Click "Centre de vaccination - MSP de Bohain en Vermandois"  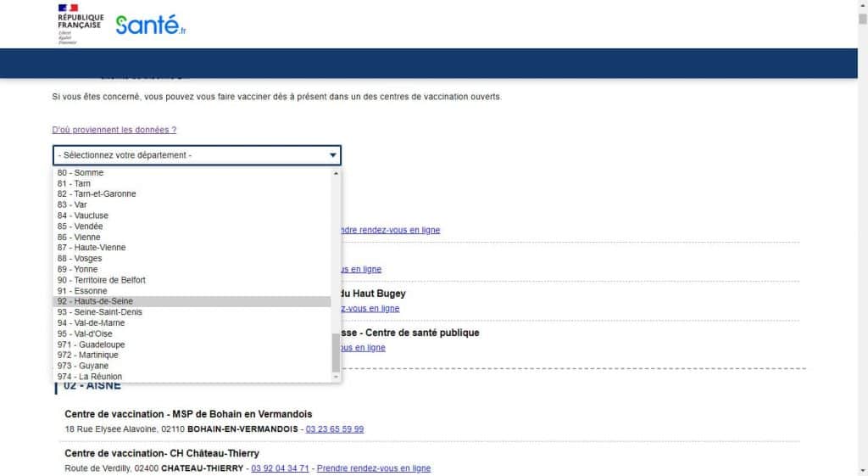pyautogui.click(x=188, y=414)
